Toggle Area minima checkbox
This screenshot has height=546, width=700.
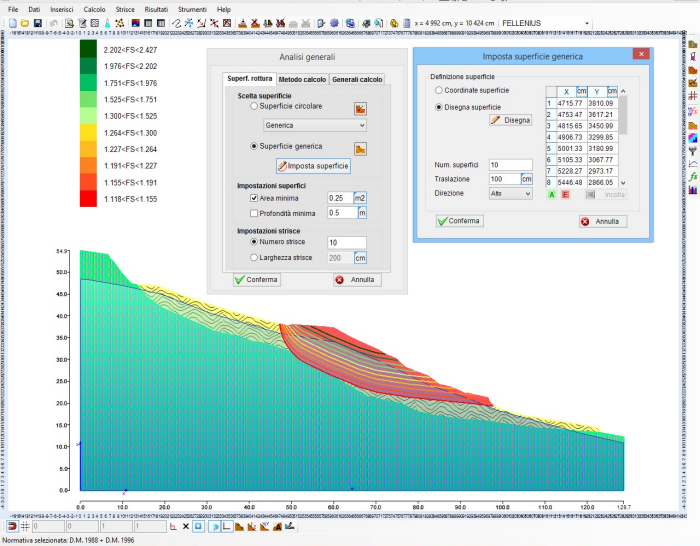[254, 198]
